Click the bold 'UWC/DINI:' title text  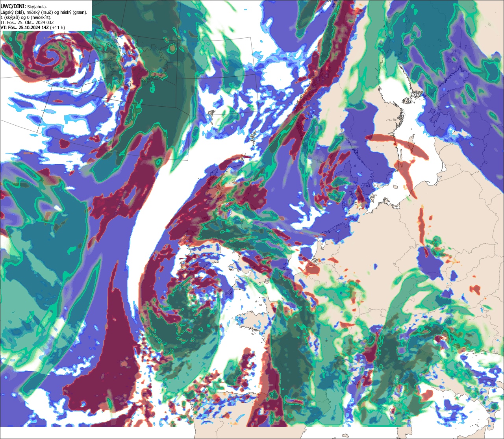pyautogui.click(x=13, y=6)
